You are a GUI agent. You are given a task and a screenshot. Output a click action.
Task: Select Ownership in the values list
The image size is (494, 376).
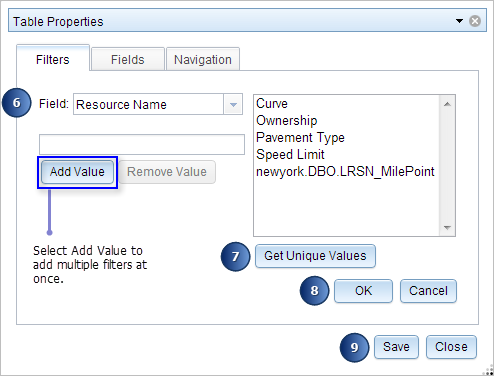pos(347,120)
